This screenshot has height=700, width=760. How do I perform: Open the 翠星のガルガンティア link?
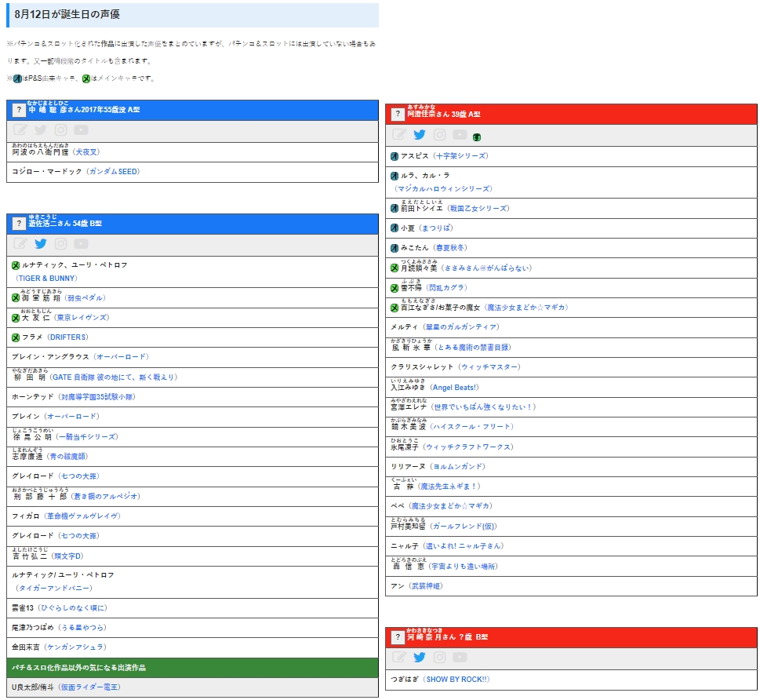tap(461, 327)
